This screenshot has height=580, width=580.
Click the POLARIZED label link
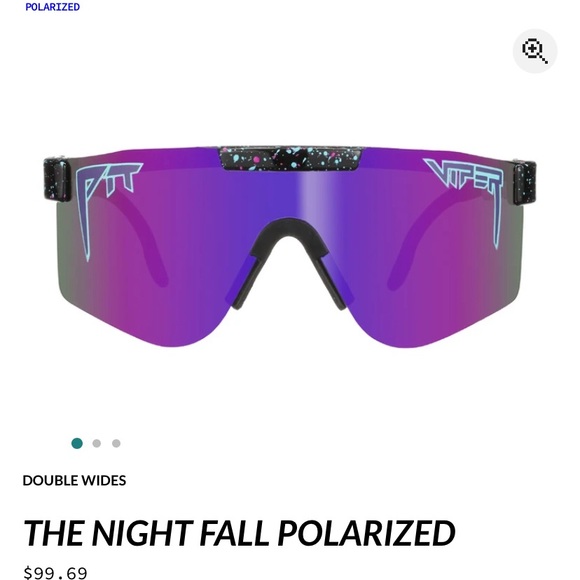point(53,7)
